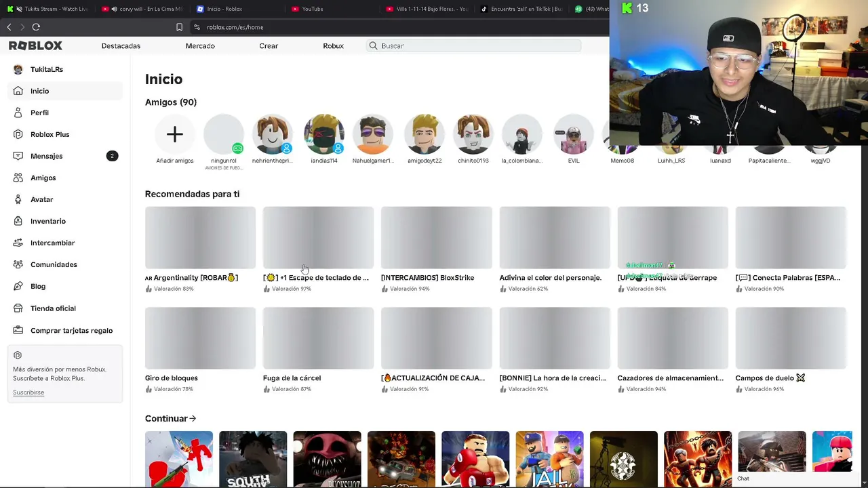
Task: Open friend EVIL's avatar
Action: [574, 134]
